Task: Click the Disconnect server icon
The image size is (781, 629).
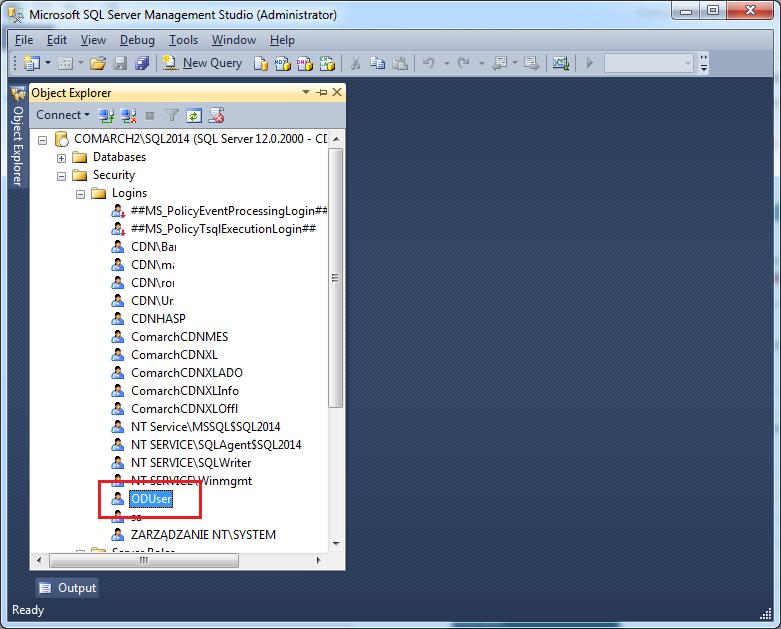Action: 128,116
